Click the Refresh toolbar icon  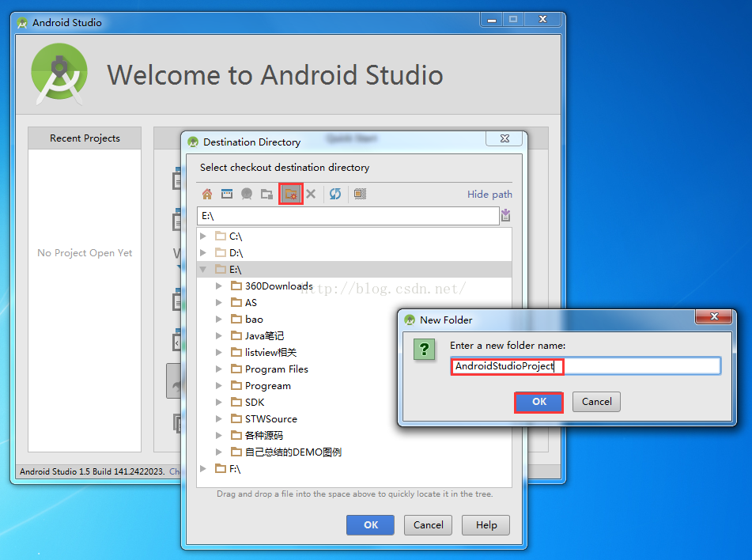click(335, 194)
